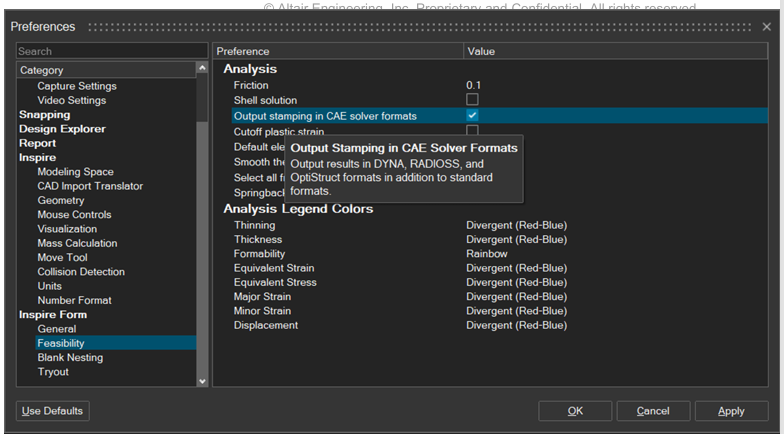
Task: Click the Preference column header
Action: [338, 51]
